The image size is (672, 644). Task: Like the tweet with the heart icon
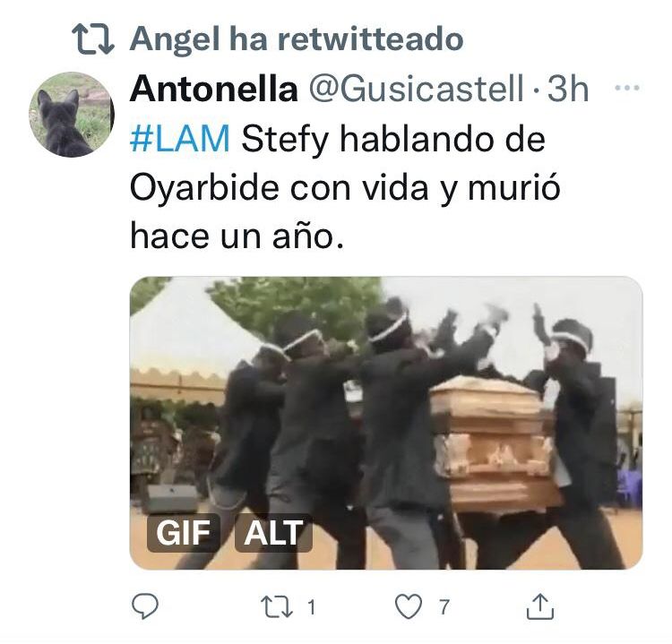tap(409, 606)
